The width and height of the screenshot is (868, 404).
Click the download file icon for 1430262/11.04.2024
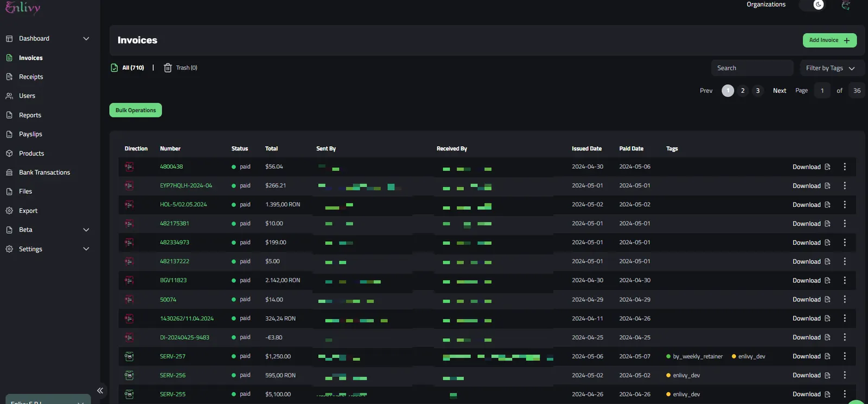(x=827, y=318)
